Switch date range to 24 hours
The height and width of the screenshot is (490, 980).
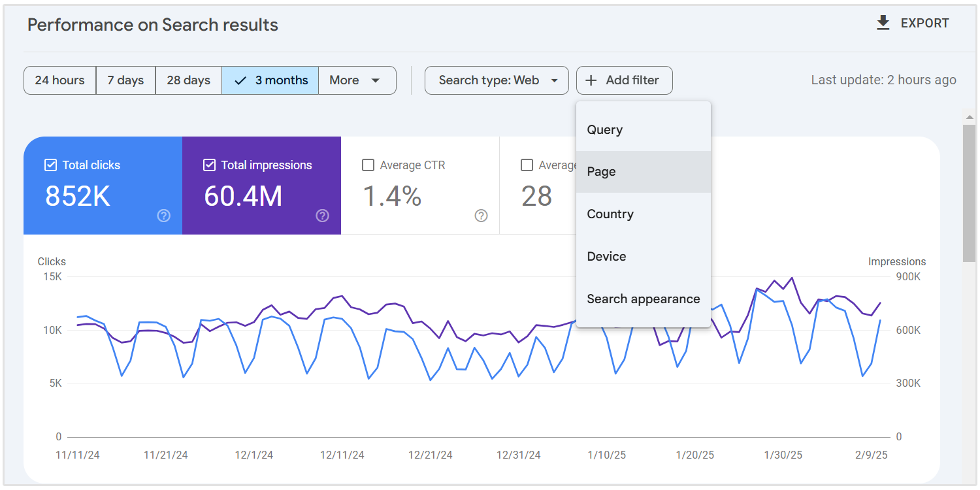(59, 80)
